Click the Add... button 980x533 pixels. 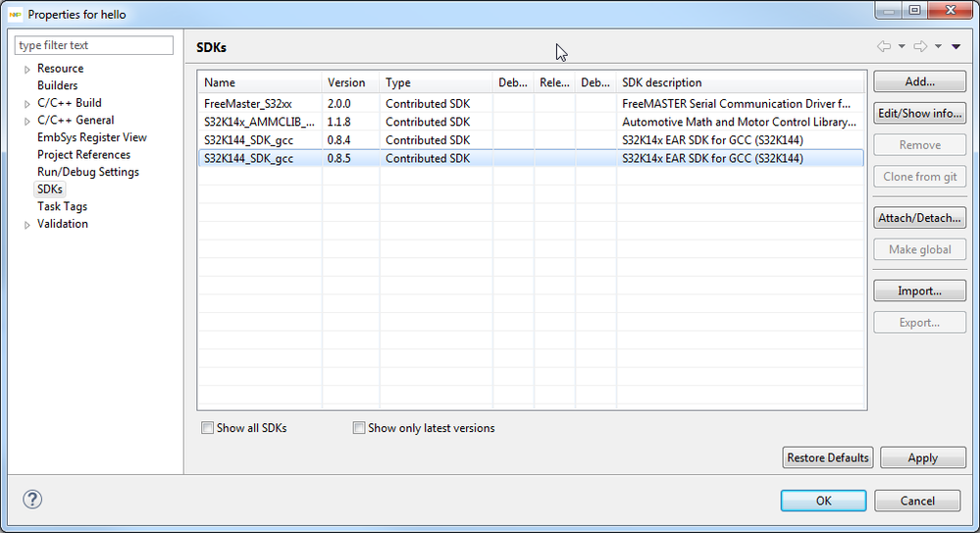919,81
